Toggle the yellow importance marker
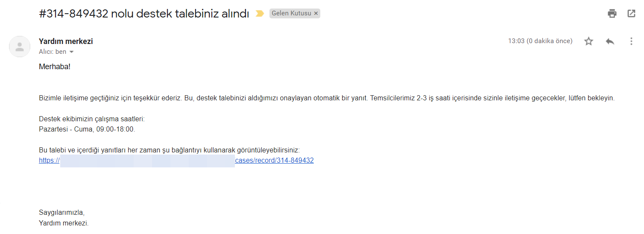 pos(260,14)
